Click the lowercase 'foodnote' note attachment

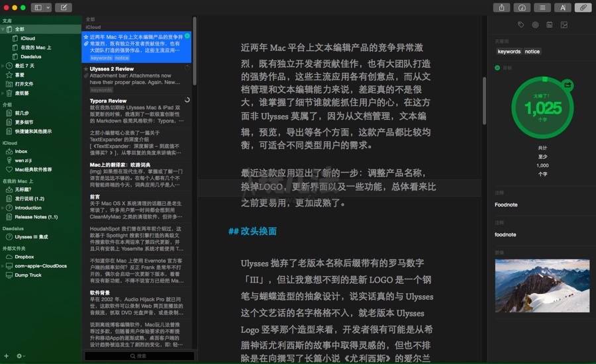505,234
